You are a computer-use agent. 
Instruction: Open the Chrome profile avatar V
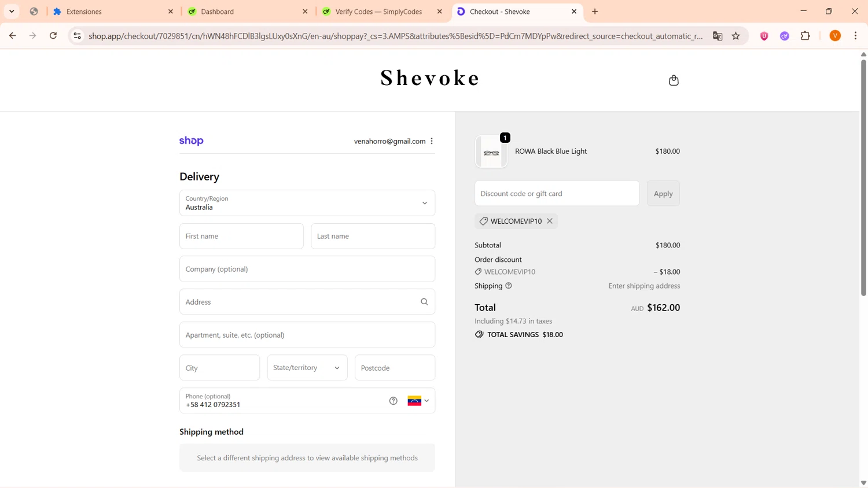tap(835, 36)
